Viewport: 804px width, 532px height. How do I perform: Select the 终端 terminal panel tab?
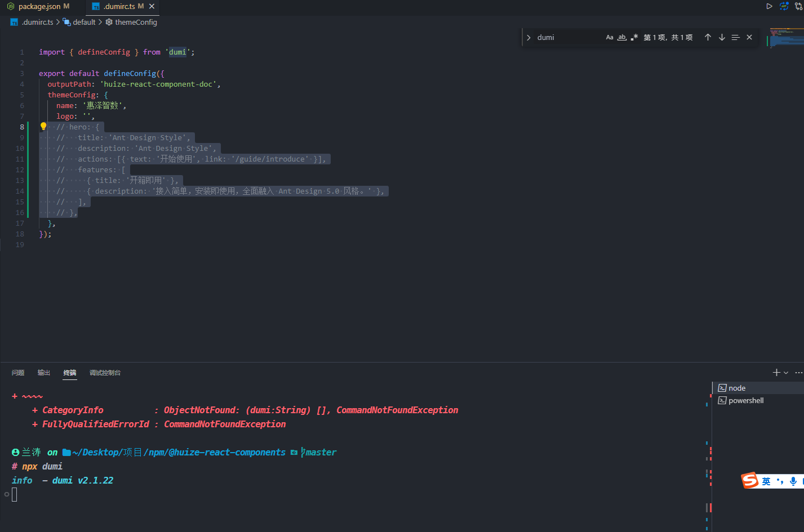(x=70, y=373)
